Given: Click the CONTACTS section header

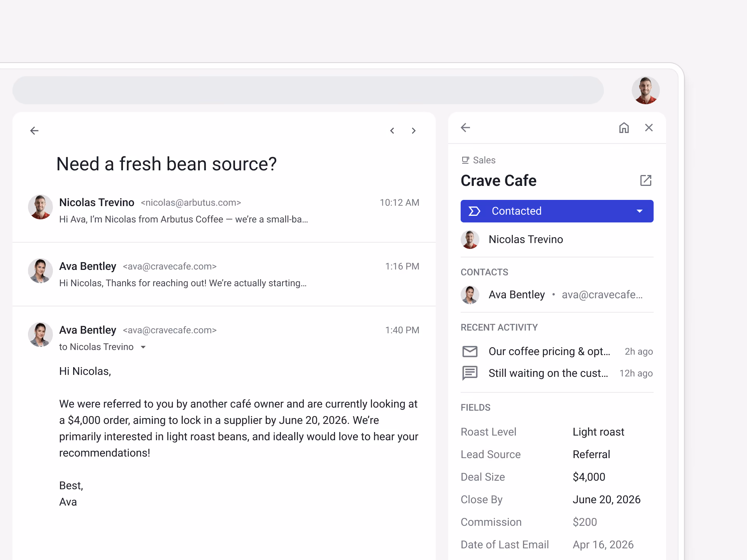Looking at the screenshot, I should pyautogui.click(x=484, y=272).
